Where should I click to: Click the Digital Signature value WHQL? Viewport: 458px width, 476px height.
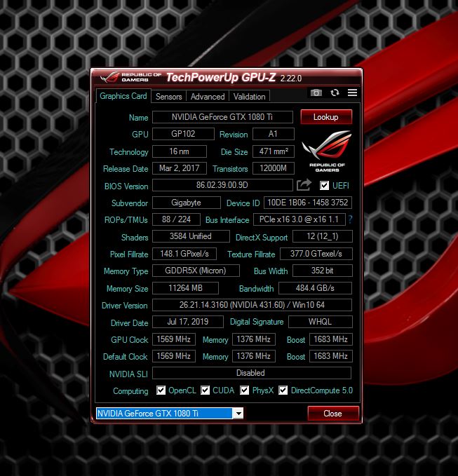(320, 322)
